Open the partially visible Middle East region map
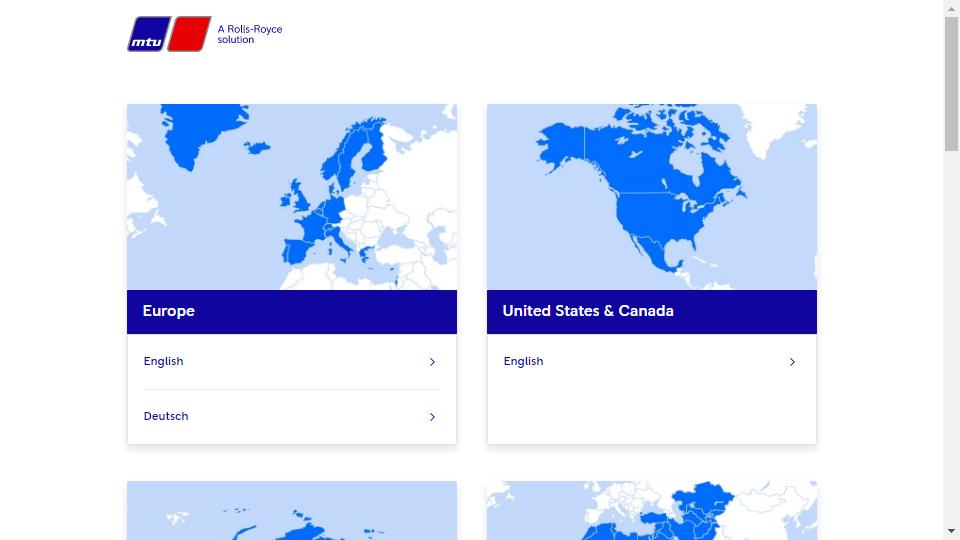 pos(651,511)
